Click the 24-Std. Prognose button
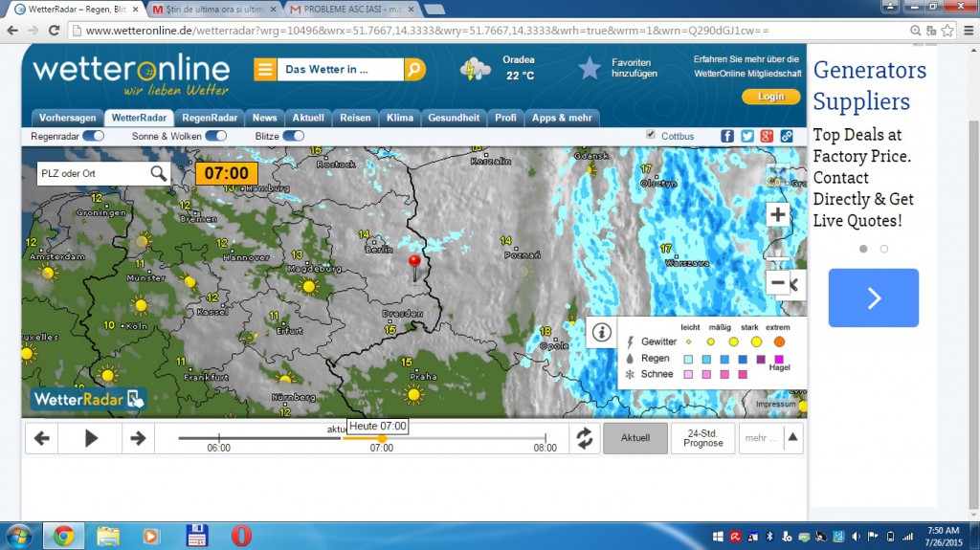 click(x=702, y=438)
